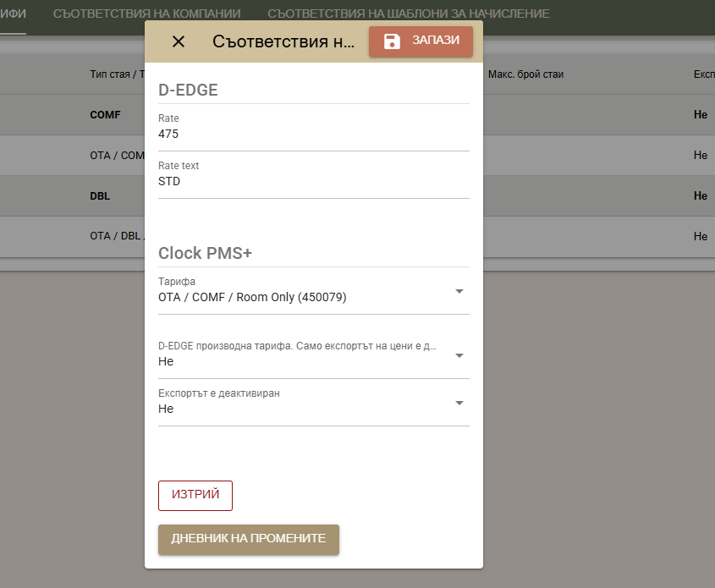
Task: Click the Не cell in the OTA / COM row
Action: [x=701, y=156]
